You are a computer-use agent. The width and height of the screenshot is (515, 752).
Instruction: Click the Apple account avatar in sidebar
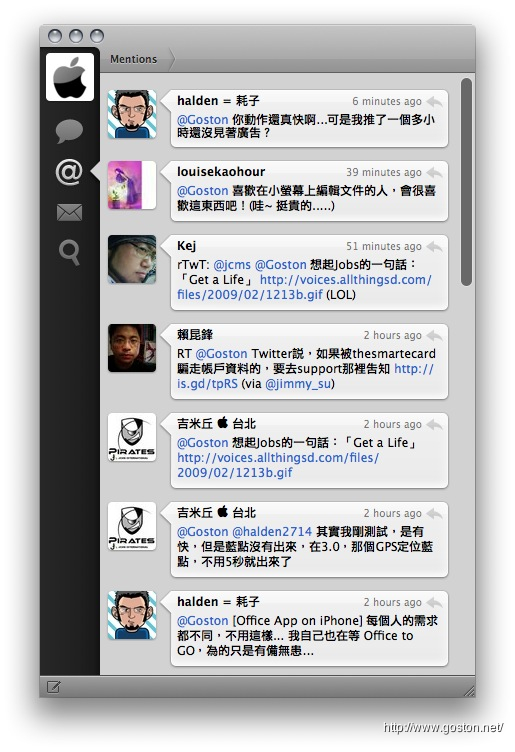pos(70,77)
